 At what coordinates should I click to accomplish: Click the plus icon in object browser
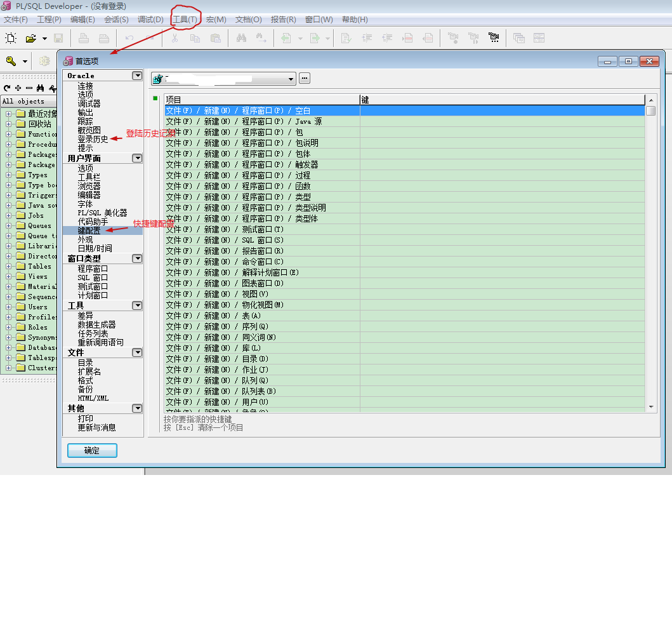18,88
